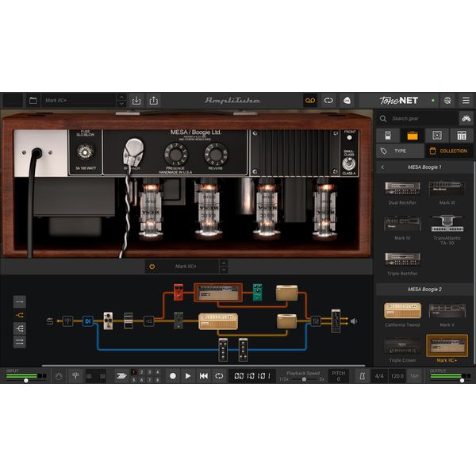Click the record button

[173, 376]
